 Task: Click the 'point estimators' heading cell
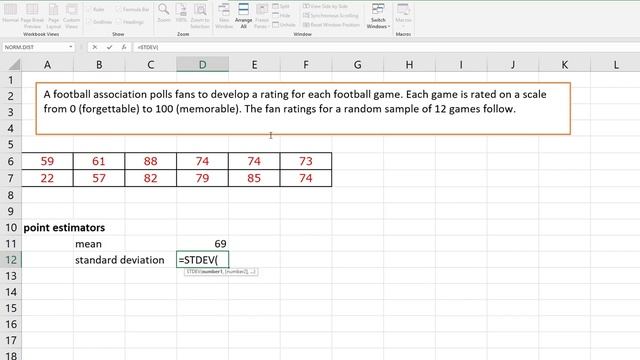click(64, 227)
